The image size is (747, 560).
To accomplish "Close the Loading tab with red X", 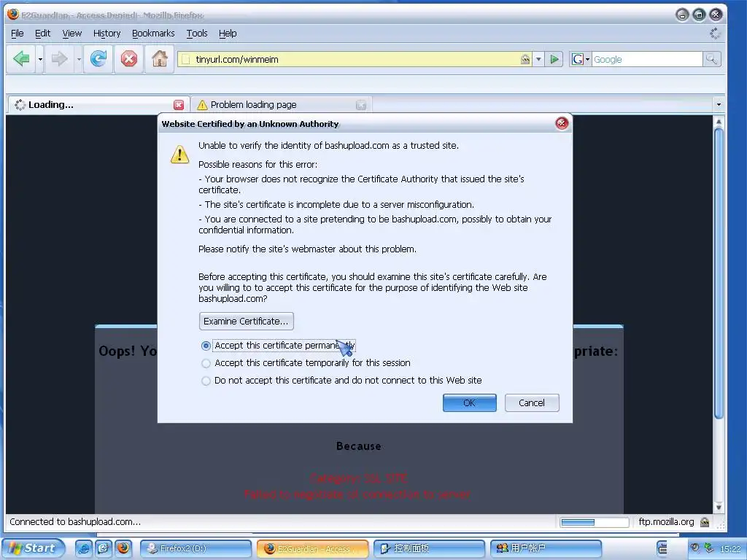I will [x=179, y=105].
